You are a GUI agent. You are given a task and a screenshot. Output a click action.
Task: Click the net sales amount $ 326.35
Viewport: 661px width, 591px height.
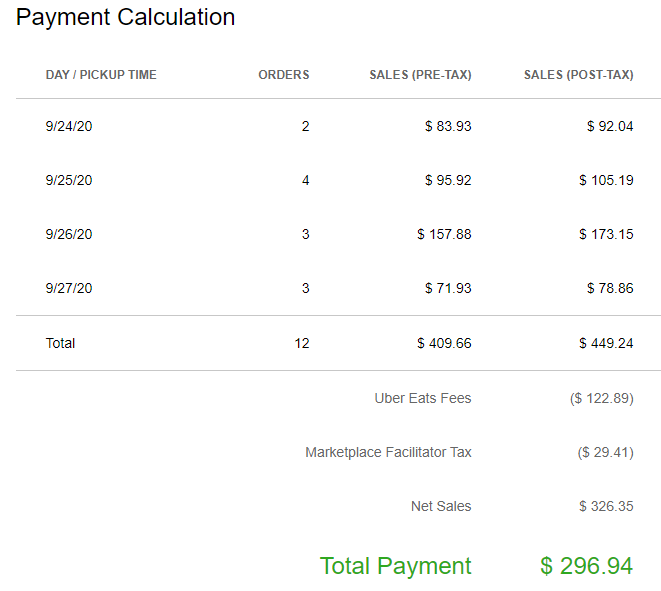[606, 506]
